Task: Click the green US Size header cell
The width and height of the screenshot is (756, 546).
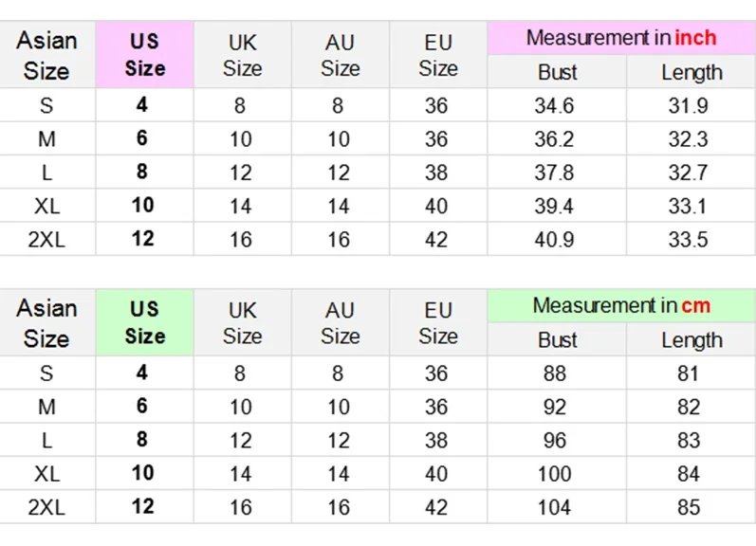Action: tap(144, 322)
